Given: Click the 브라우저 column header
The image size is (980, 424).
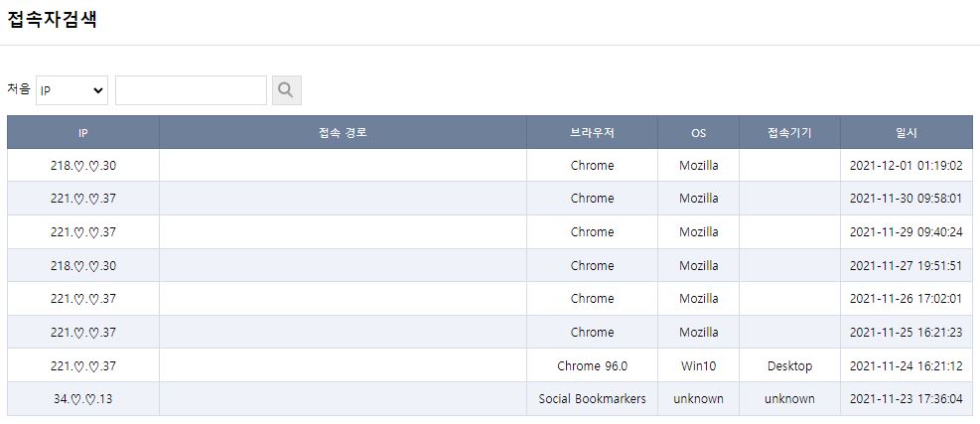Looking at the screenshot, I should coord(592,133).
